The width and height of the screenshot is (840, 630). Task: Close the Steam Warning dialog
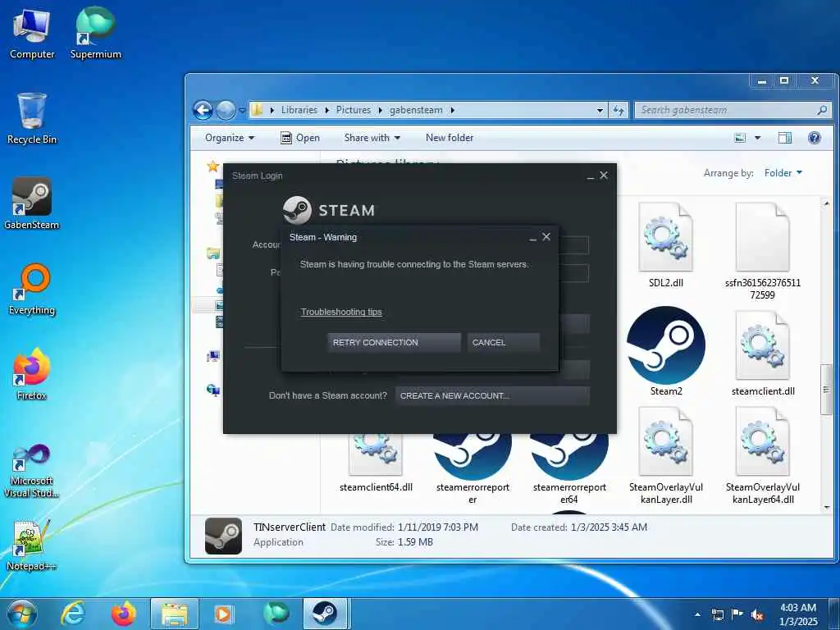546,237
